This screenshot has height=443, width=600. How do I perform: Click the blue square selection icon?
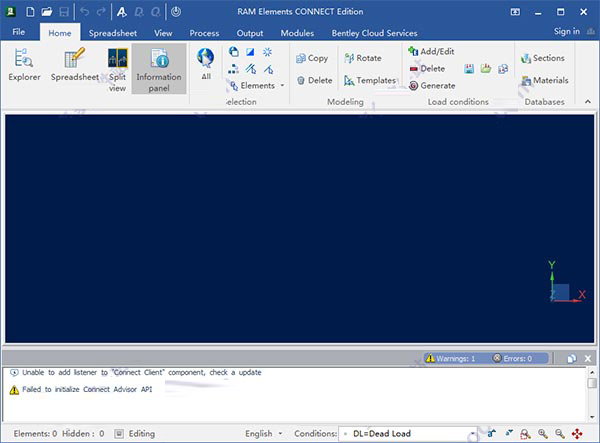(x=250, y=52)
